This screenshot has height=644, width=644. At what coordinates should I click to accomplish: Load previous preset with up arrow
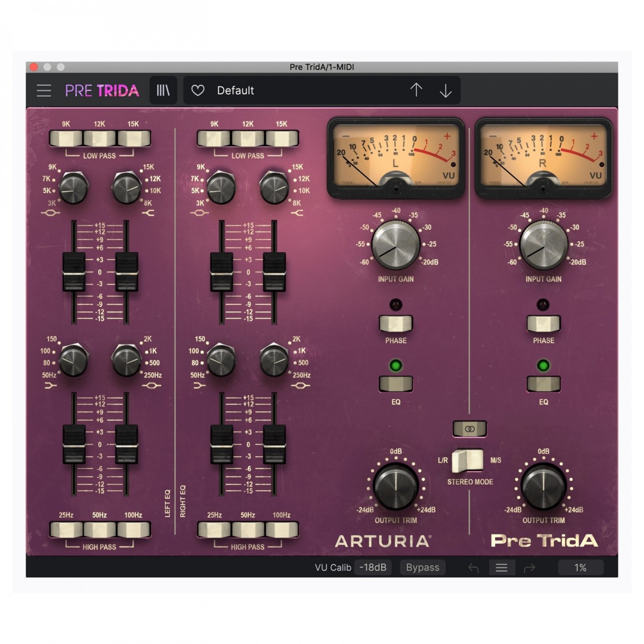point(416,90)
